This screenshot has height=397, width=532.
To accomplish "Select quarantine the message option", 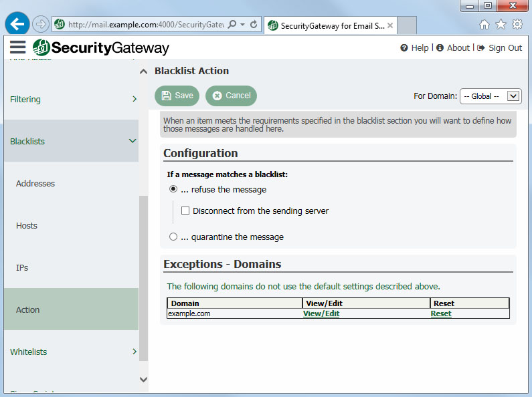I will [173, 237].
